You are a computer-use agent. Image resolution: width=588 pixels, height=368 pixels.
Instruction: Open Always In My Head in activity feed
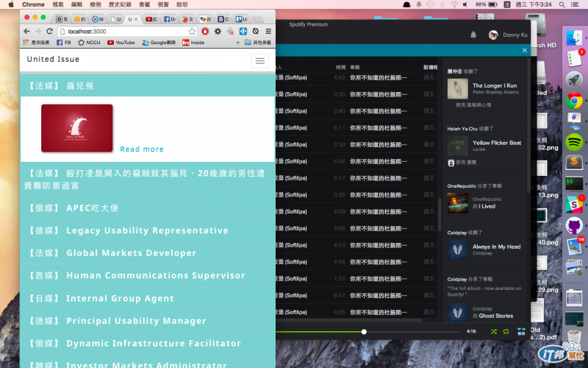497,247
